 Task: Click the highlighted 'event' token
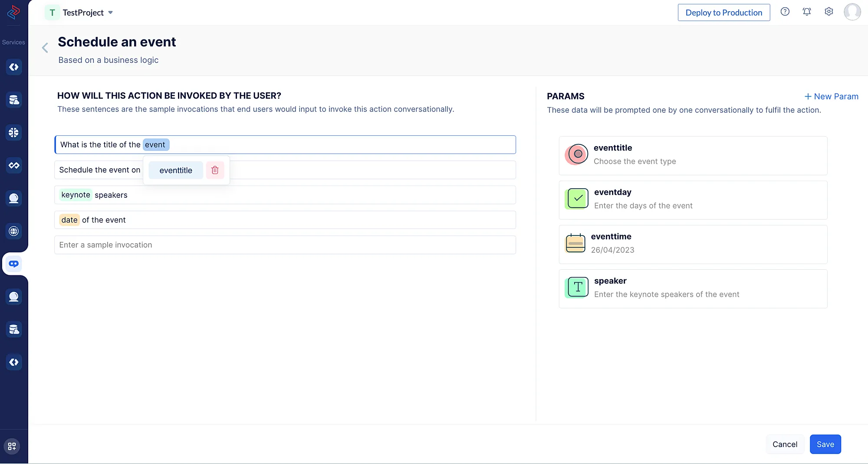[x=155, y=145]
